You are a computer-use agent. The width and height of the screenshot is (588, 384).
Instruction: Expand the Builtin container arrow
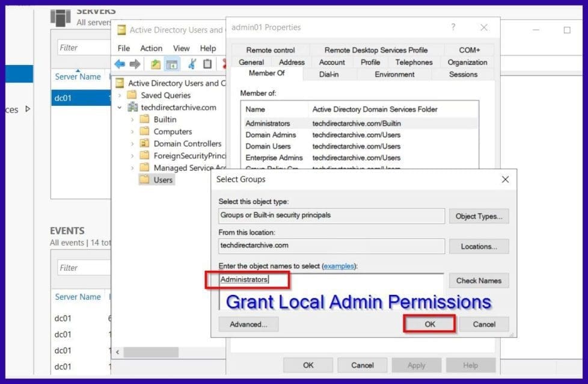click(132, 119)
